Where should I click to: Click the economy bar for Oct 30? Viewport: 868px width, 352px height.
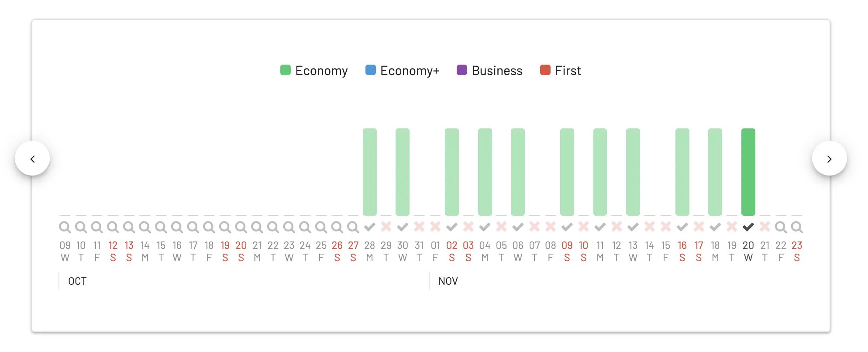403,172
